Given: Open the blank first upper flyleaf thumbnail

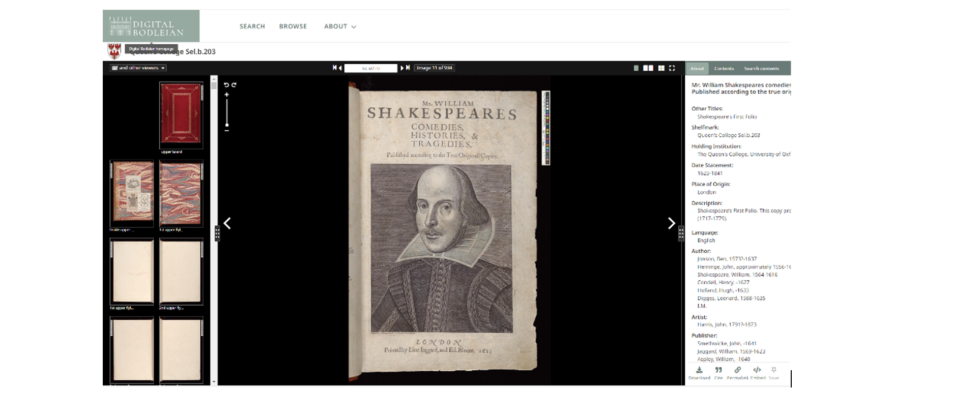Looking at the screenshot, I should 132,272.
